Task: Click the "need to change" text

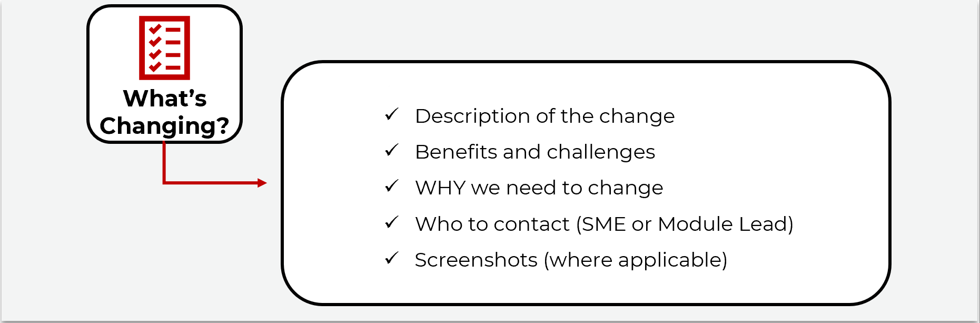Action: [585, 188]
